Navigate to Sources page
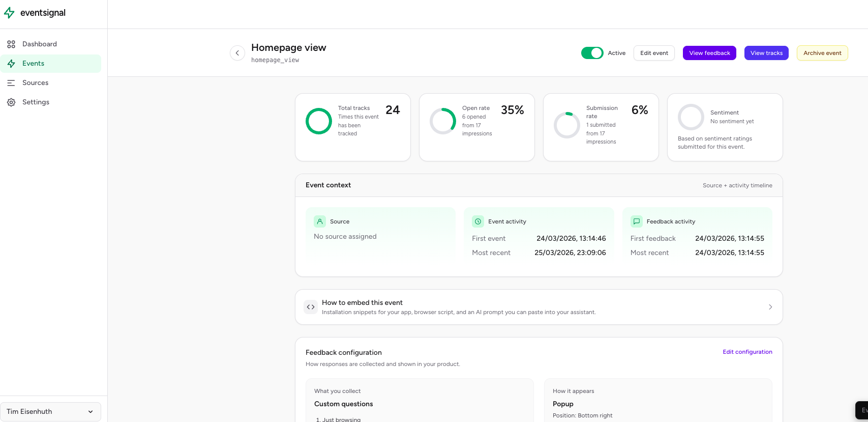The width and height of the screenshot is (868, 422). (x=51, y=83)
